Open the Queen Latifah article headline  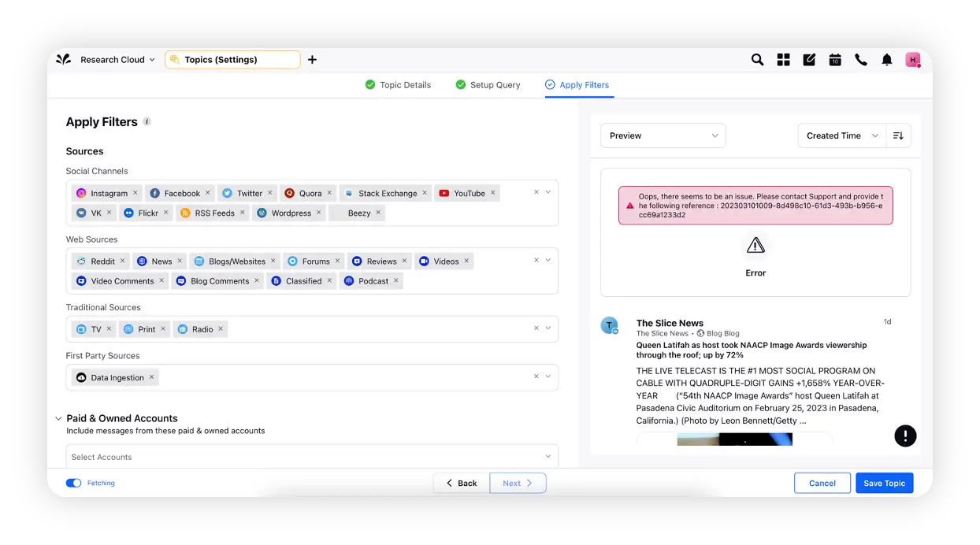coord(752,350)
